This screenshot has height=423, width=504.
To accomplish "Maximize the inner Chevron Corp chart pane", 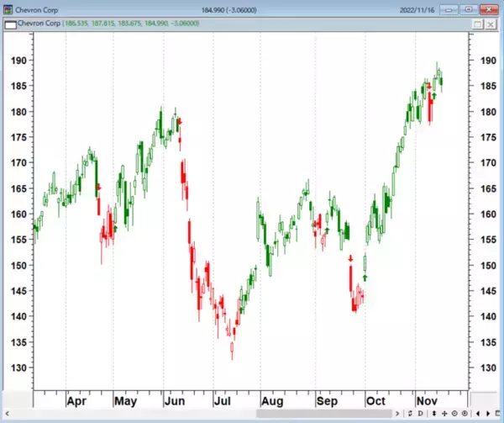I will click(x=478, y=24).
